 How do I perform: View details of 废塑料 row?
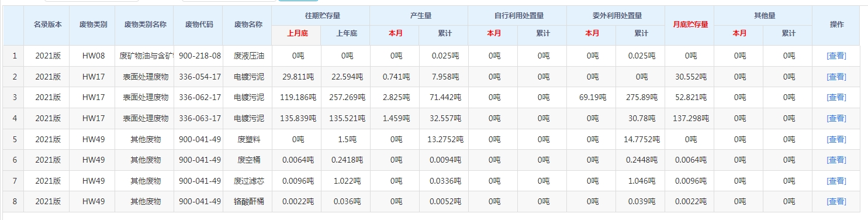pos(836,139)
